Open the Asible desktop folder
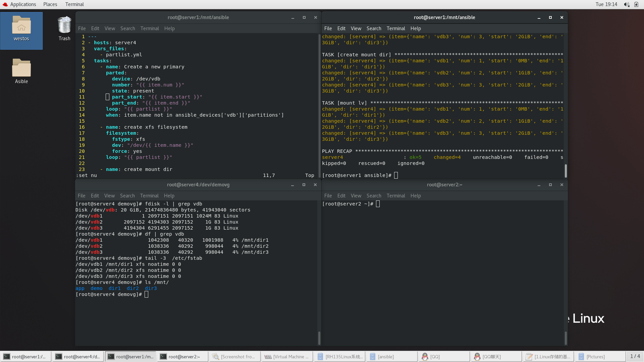 coord(21,68)
